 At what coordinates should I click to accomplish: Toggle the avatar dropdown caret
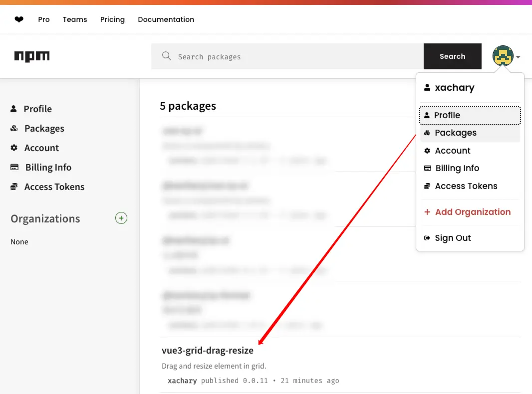click(x=518, y=57)
